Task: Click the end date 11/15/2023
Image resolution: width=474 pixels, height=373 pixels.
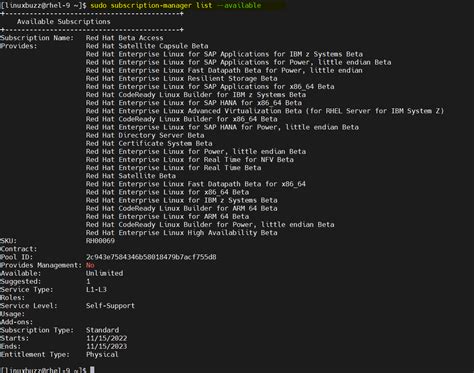Action: (x=106, y=346)
